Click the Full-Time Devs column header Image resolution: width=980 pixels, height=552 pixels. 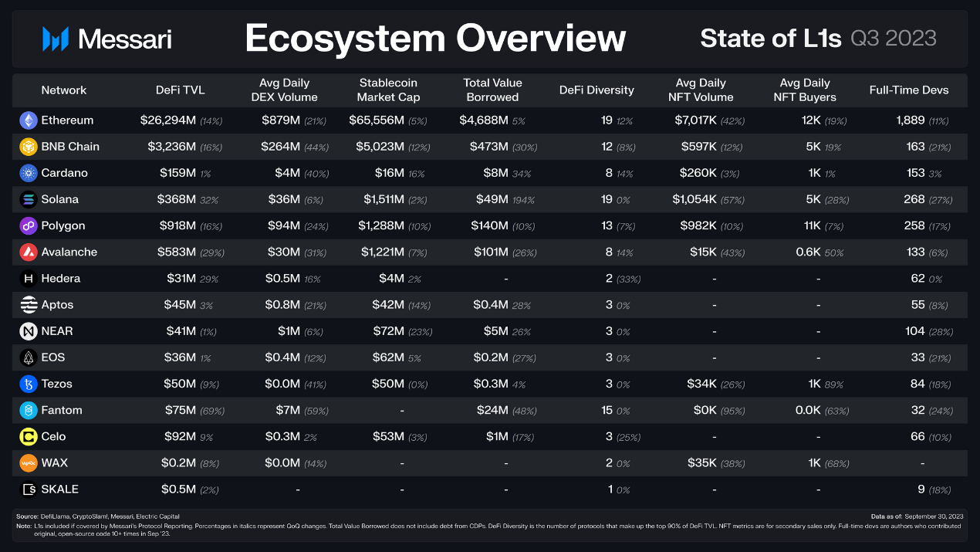pyautogui.click(x=908, y=90)
